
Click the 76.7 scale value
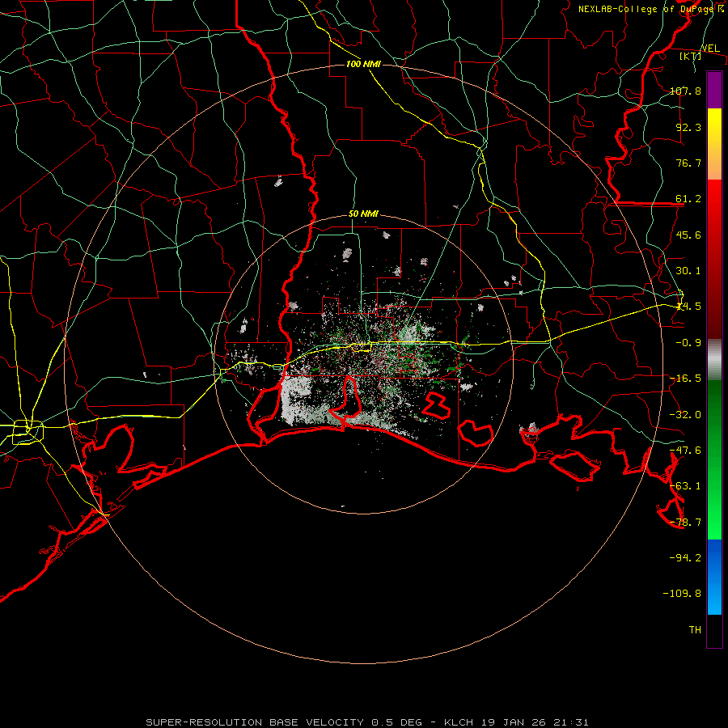(688, 163)
